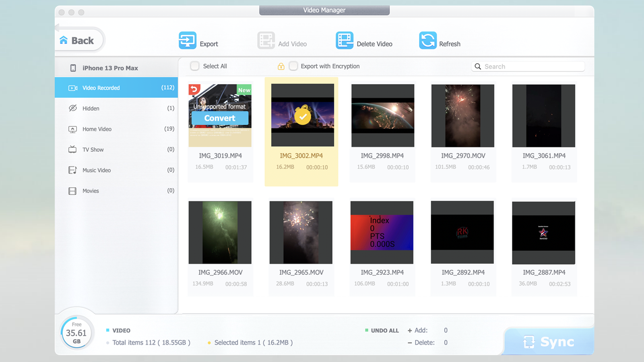Open the Music Video category
This screenshot has width=644, height=362.
click(x=116, y=170)
